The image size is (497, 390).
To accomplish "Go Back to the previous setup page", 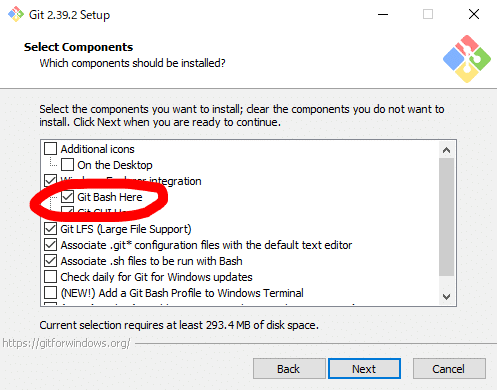I will pyautogui.click(x=289, y=369).
